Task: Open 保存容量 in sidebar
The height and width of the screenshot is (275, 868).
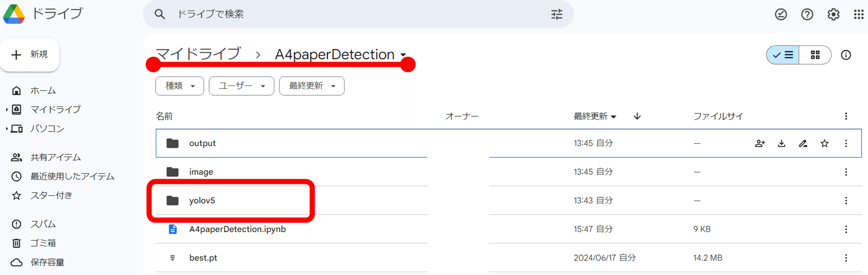Action: pos(47,262)
